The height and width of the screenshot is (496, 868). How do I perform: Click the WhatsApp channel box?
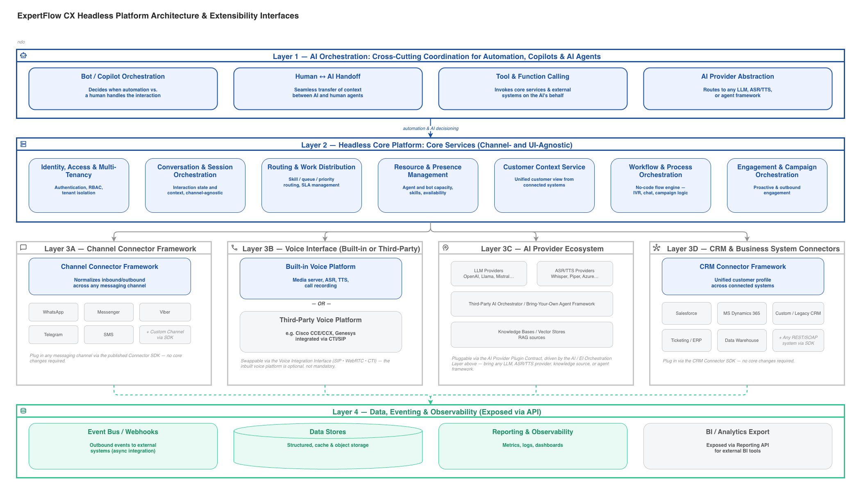[53, 312]
